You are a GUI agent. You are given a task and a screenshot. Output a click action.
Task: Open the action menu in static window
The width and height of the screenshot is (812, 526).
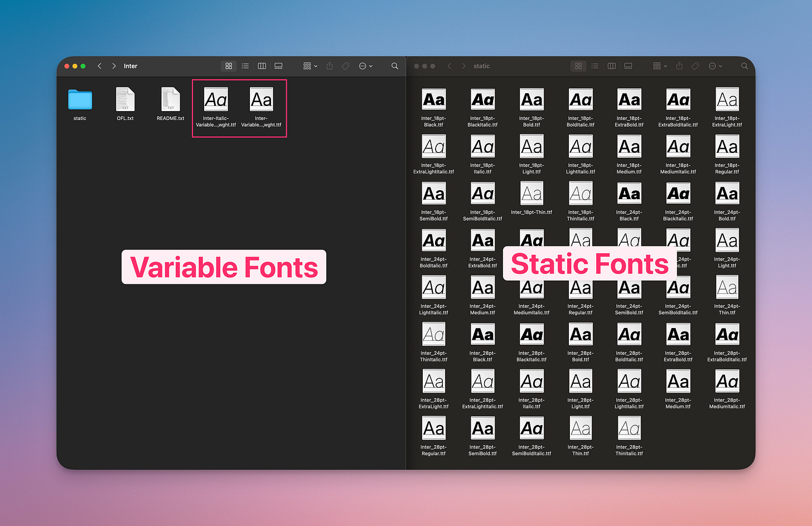715,66
